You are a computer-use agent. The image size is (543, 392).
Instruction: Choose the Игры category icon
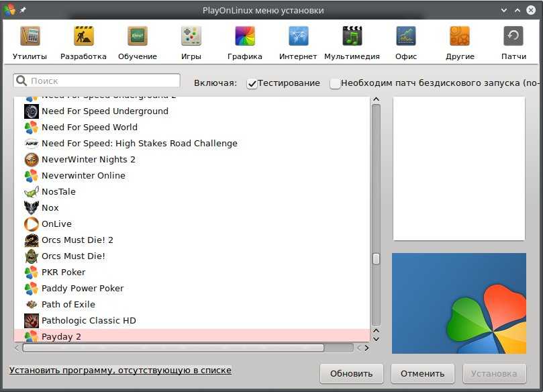(191, 36)
